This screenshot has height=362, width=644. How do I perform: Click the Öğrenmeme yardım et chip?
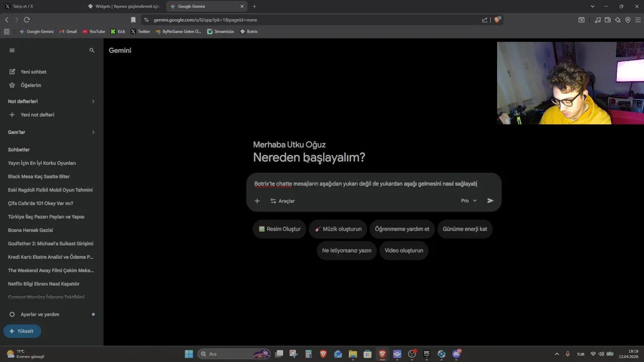tap(402, 229)
